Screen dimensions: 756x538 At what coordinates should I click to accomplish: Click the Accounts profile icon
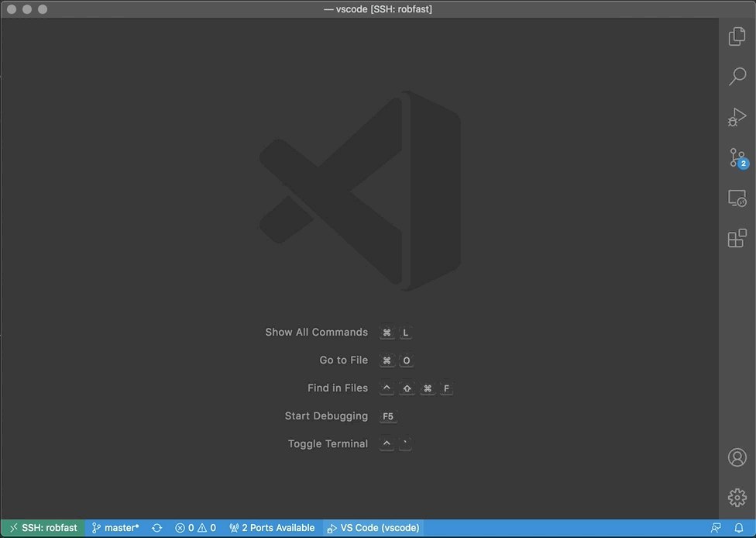tap(737, 457)
